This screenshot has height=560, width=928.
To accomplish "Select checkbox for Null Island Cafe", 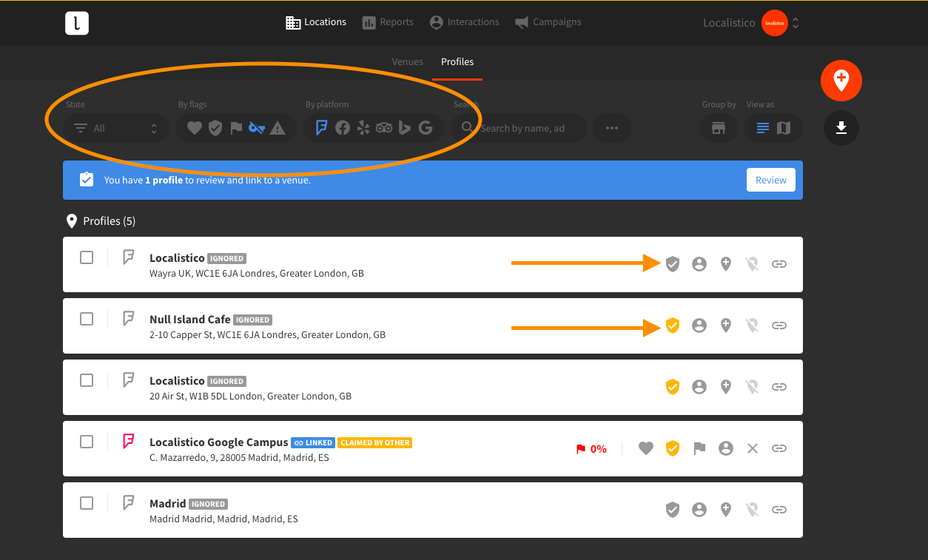I will point(87,319).
